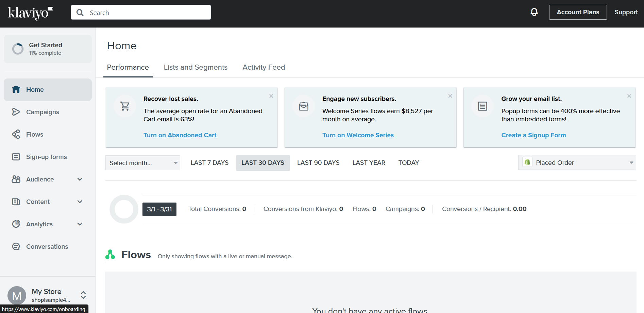Viewport: 644px width, 313px height.
Task: Select the Last 90 Days range
Action: click(318, 163)
